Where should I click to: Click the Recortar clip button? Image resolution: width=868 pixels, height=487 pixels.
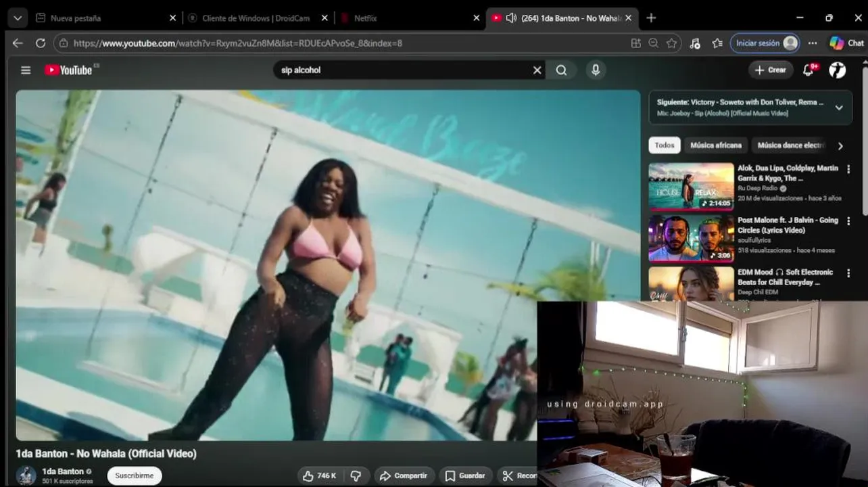518,476
